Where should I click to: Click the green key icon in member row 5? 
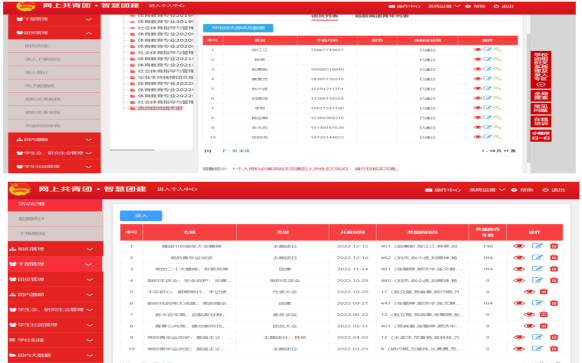(x=497, y=88)
